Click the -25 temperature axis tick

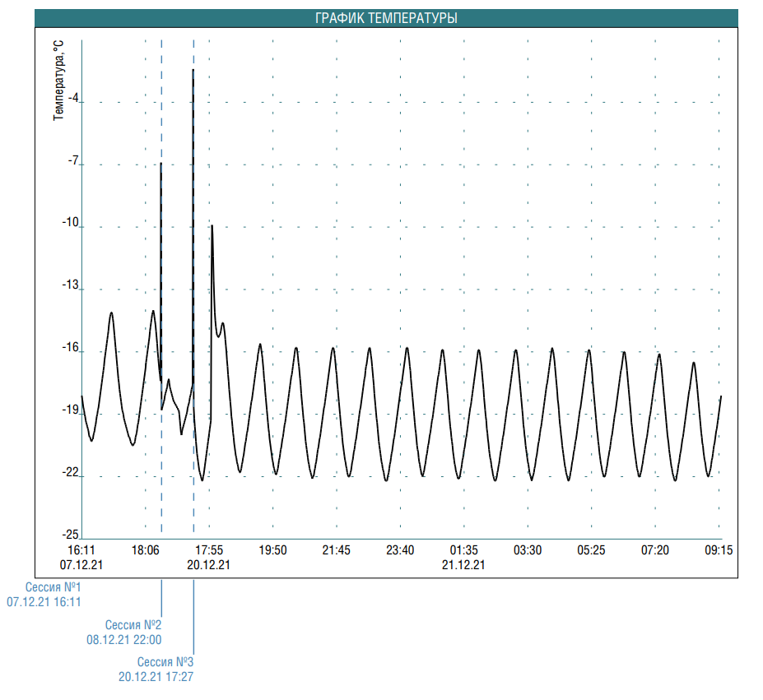(x=71, y=535)
